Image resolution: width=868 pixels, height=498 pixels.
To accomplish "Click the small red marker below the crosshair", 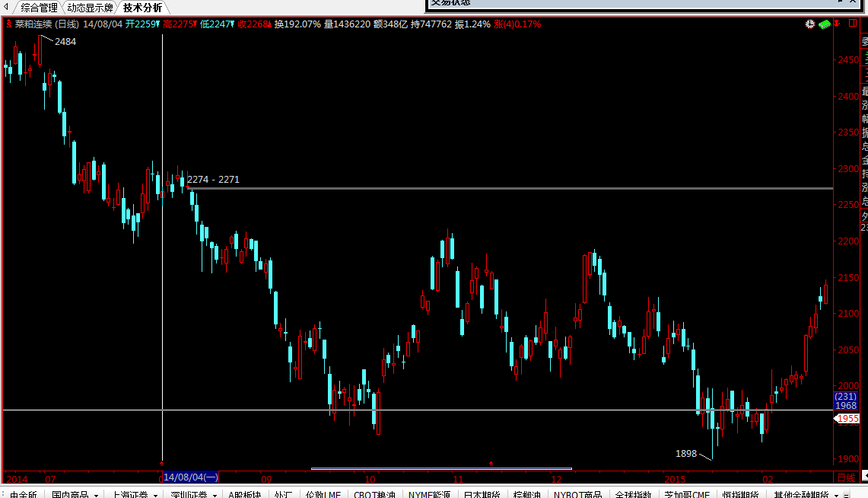I will click(x=162, y=463).
